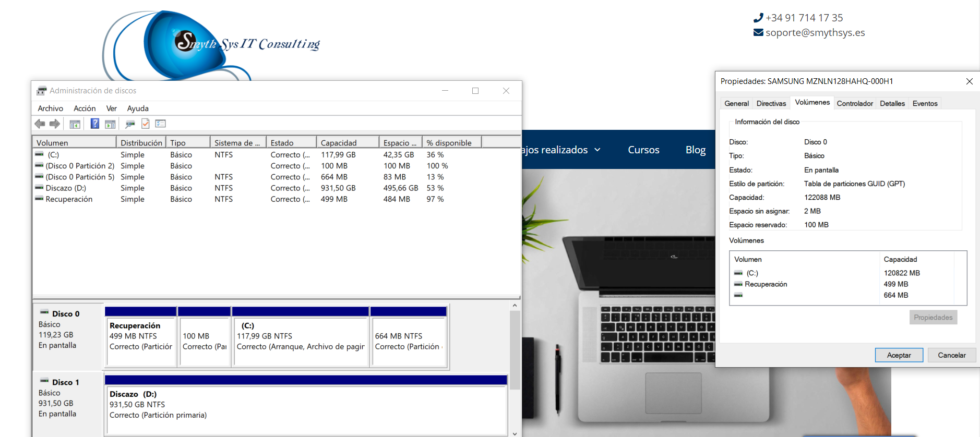Expand the 'realizados' navigation dropdown chevron
The image size is (980, 437).
click(x=597, y=150)
